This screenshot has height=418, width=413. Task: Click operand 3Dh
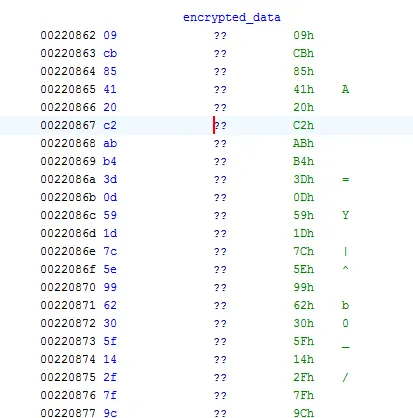[x=303, y=179]
